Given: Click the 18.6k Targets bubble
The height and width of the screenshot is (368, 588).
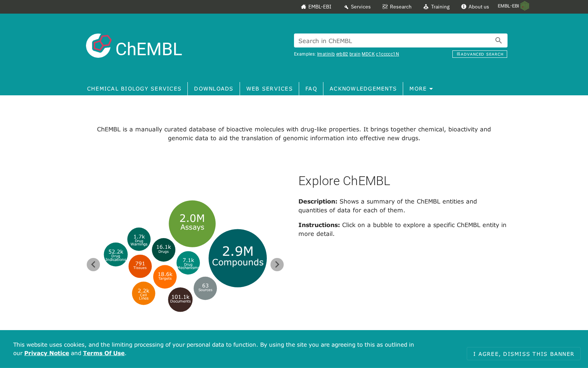Looking at the screenshot, I should pos(165,277).
